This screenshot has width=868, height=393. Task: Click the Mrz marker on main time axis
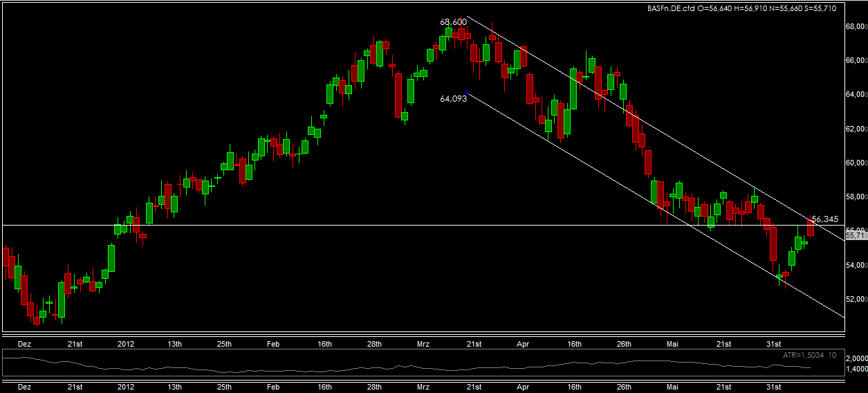[x=423, y=344]
